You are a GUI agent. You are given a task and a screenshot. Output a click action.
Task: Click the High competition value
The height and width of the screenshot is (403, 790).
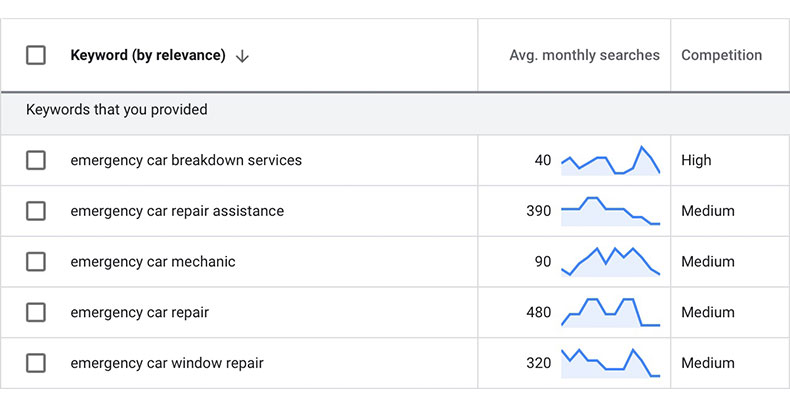coord(696,160)
